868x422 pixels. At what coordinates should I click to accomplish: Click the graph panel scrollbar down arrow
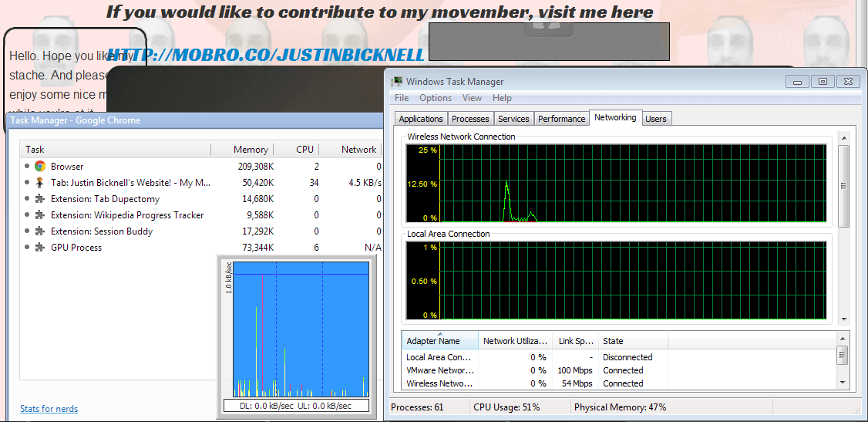[843, 319]
